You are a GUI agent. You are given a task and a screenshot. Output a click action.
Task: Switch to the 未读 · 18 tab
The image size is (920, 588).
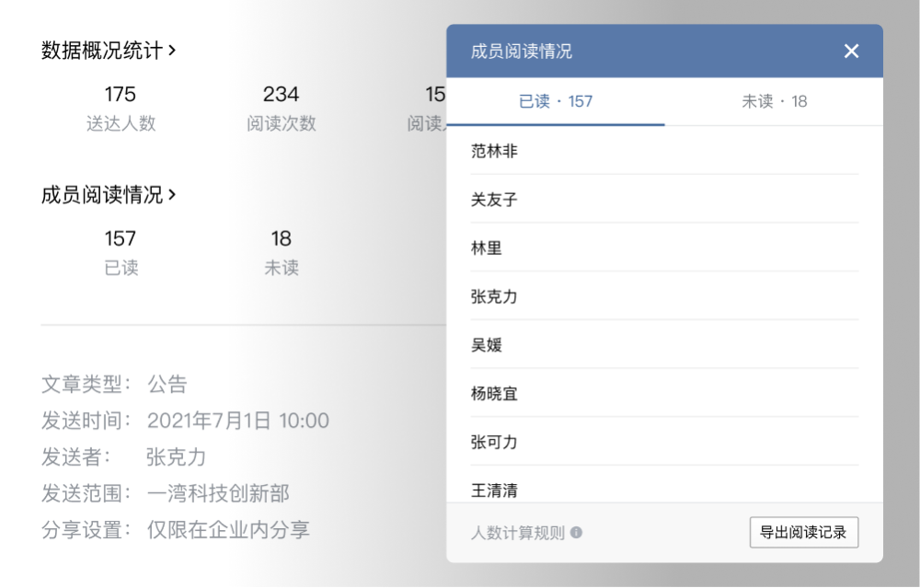pyautogui.click(x=774, y=101)
